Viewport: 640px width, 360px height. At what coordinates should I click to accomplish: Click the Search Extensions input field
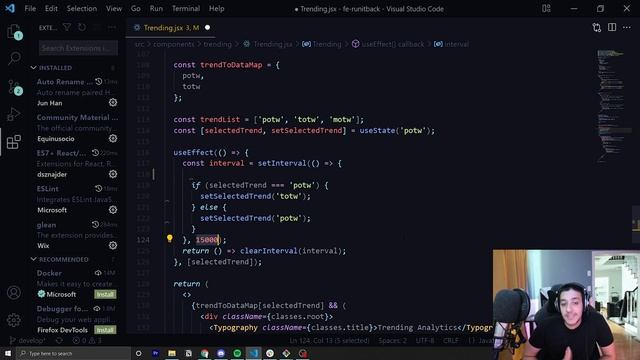(x=78, y=48)
